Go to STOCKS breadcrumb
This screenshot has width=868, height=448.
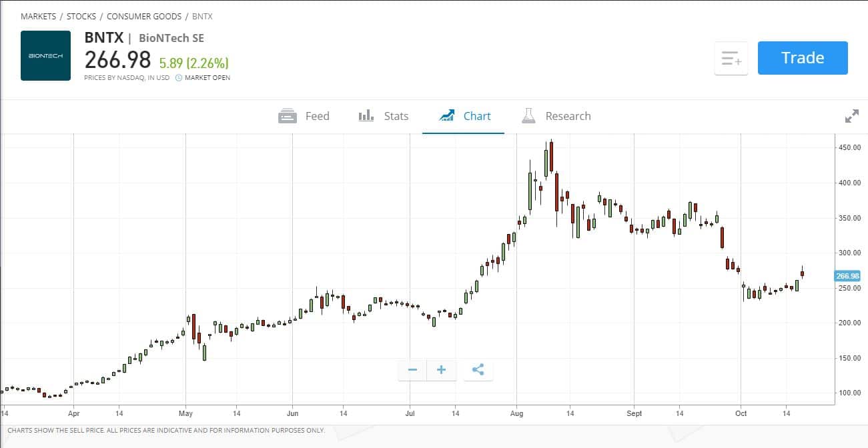point(81,16)
